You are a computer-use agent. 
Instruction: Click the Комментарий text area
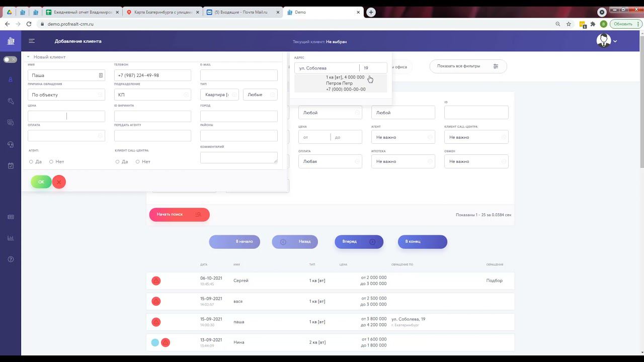pos(239,157)
